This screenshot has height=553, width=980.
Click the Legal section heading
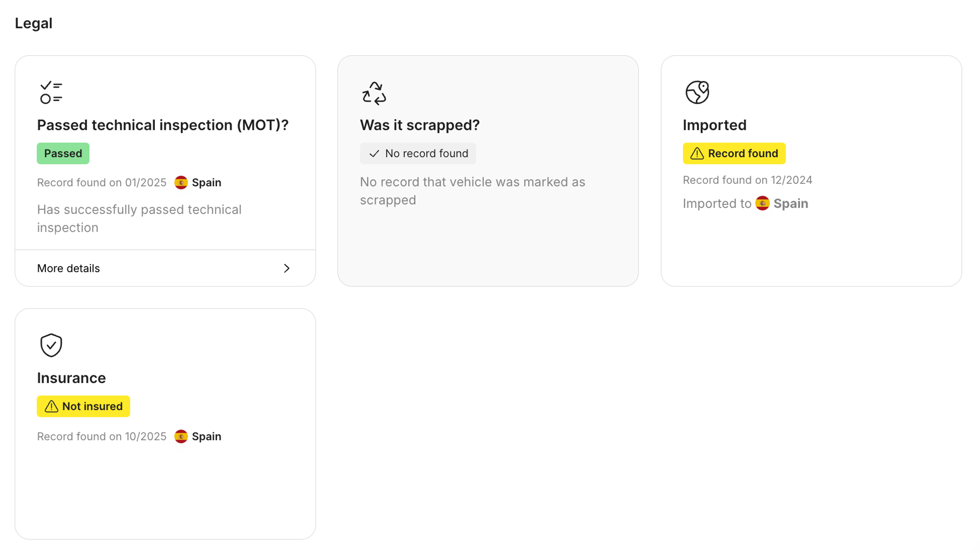tap(33, 23)
